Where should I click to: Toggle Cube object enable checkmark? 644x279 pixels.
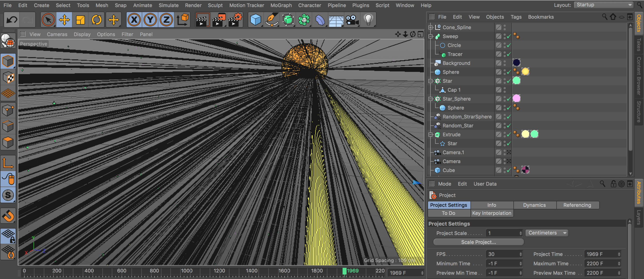(509, 170)
